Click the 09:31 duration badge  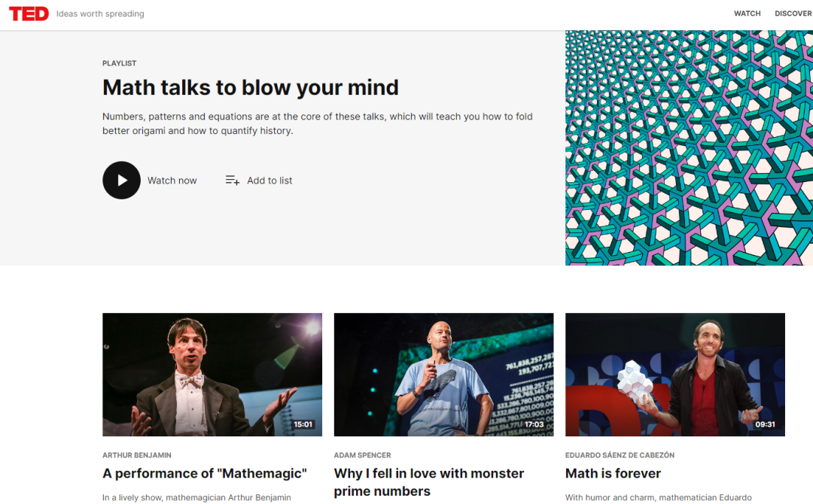766,424
